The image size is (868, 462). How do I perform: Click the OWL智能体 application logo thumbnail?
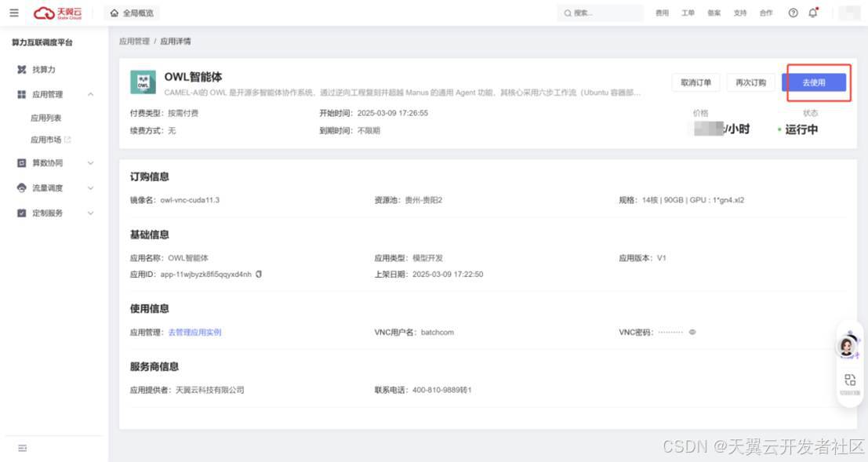(143, 83)
